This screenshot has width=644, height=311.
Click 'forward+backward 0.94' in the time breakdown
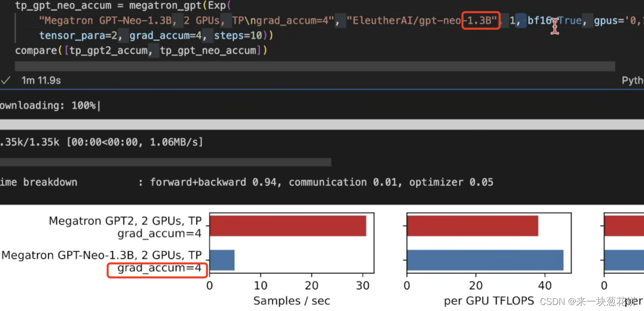pos(213,182)
